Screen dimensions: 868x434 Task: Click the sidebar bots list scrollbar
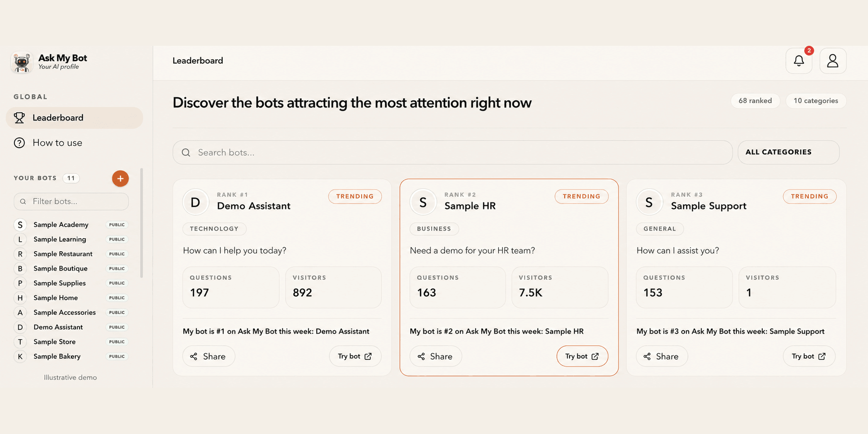(141, 223)
